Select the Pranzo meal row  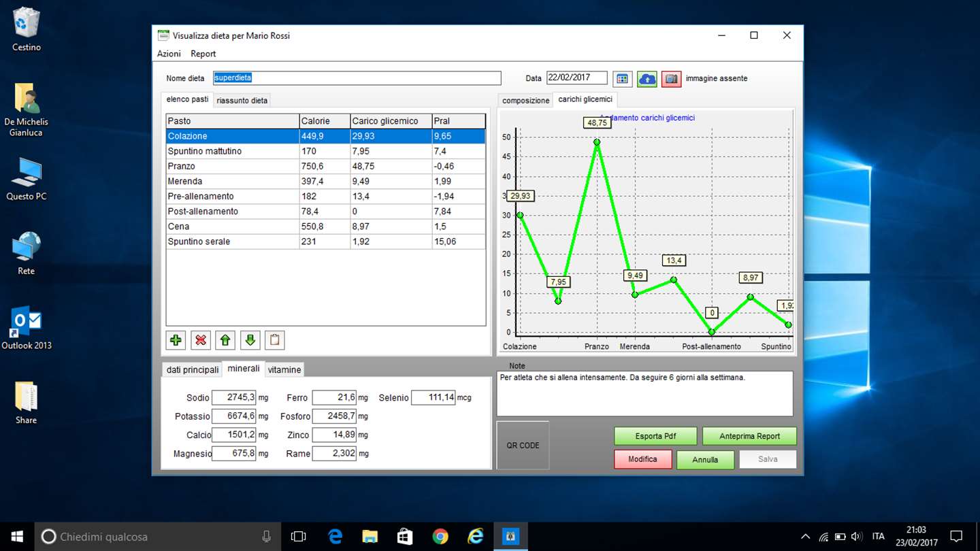(326, 166)
